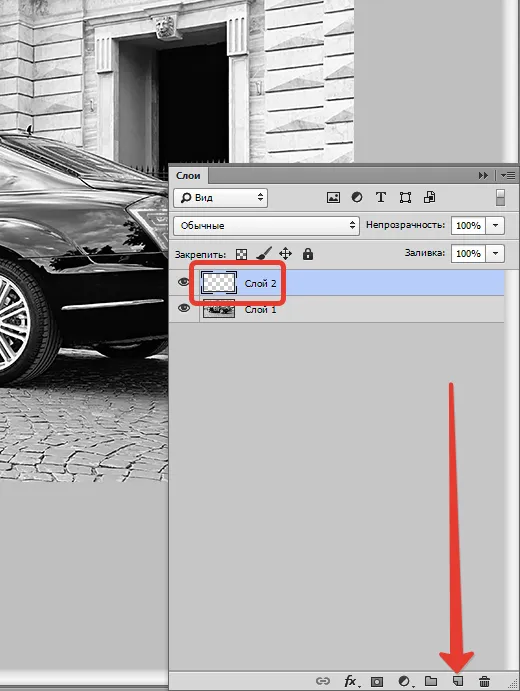Filter for text layers with T icon
The height and width of the screenshot is (691, 520).
(381, 197)
